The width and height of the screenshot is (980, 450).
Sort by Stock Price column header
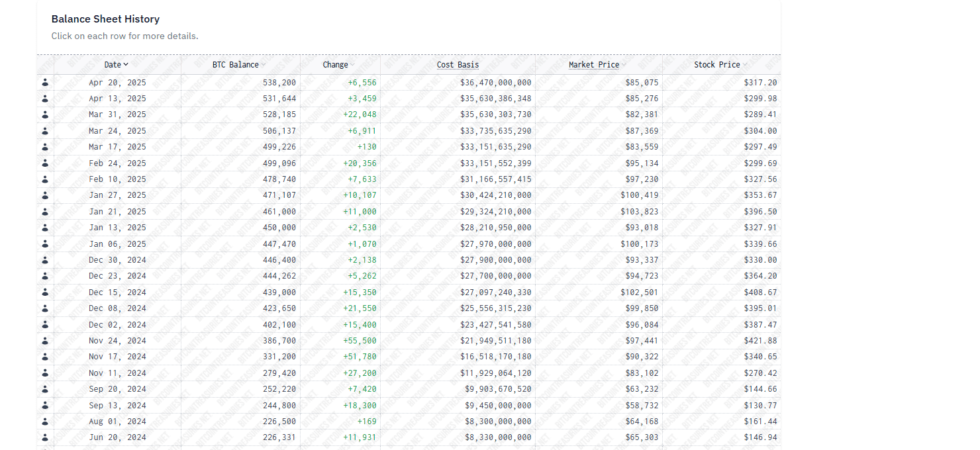click(x=720, y=65)
